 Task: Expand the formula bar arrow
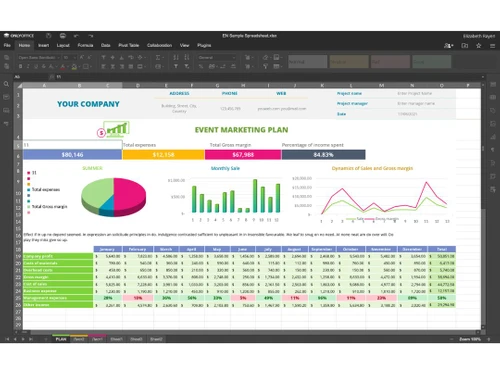(x=482, y=77)
